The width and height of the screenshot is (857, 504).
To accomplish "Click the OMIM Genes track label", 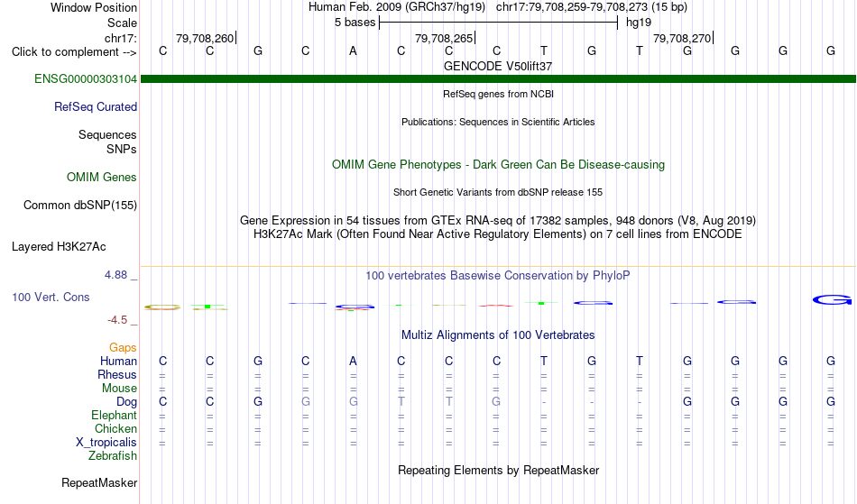I will [102, 178].
